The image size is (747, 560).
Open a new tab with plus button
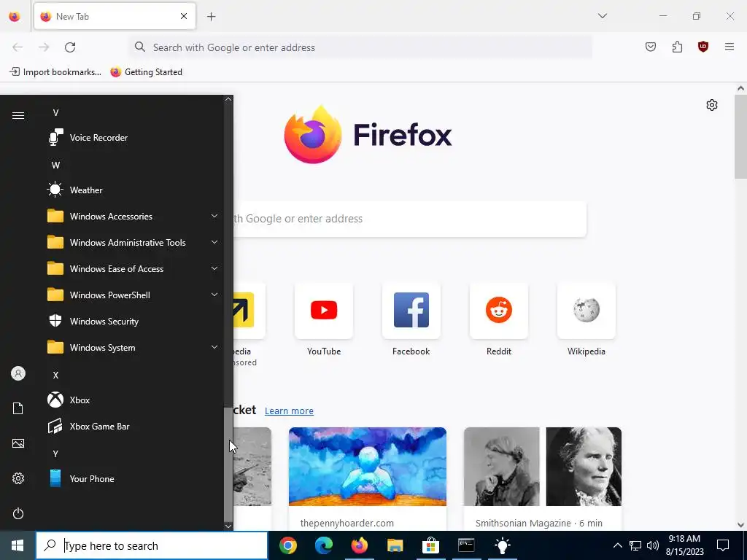212,17
